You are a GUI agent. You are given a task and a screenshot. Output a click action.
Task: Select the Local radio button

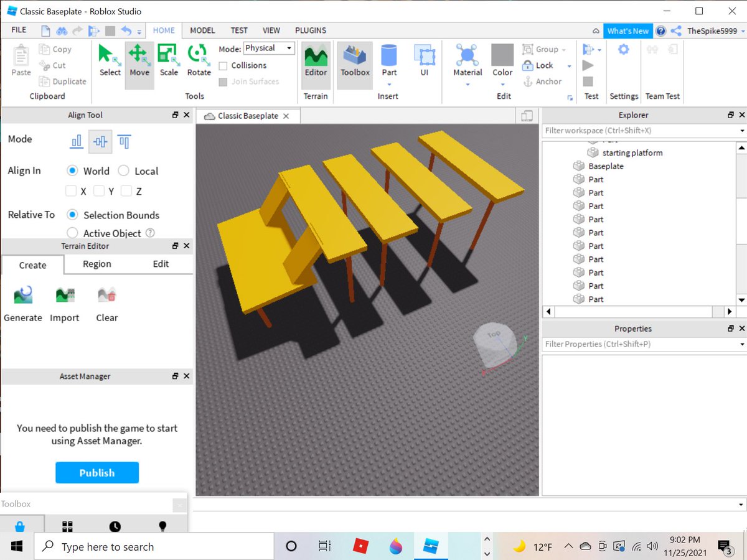tap(123, 170)
